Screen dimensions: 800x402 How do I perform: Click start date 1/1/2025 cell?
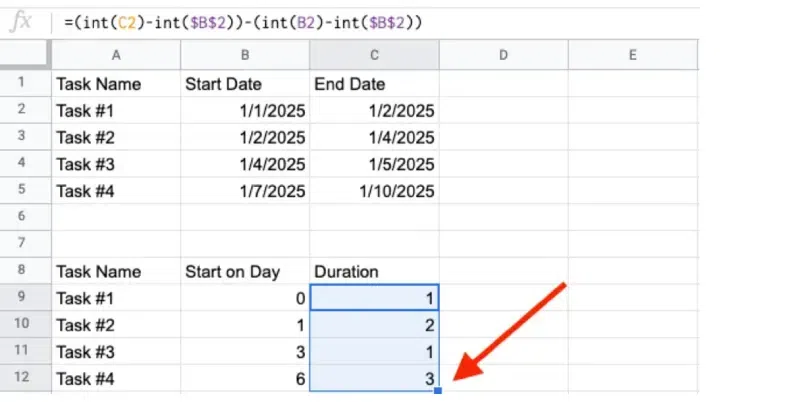[245, 110]
